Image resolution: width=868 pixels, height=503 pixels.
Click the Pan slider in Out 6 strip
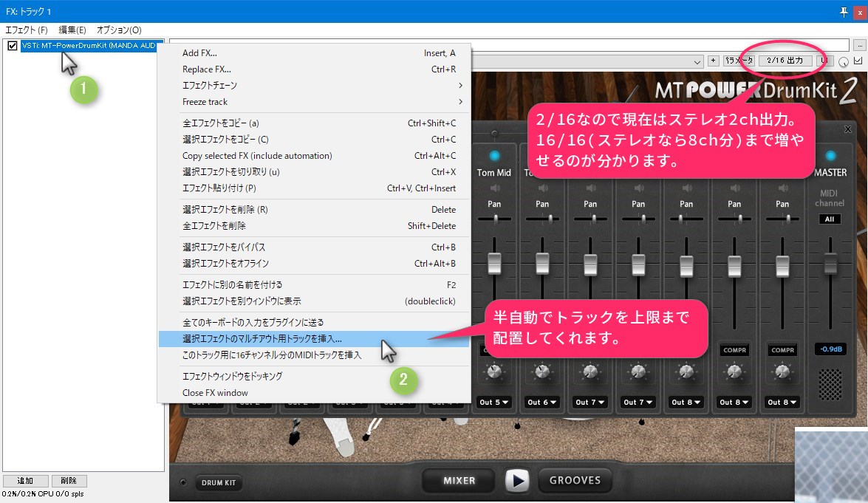(542, 219)
